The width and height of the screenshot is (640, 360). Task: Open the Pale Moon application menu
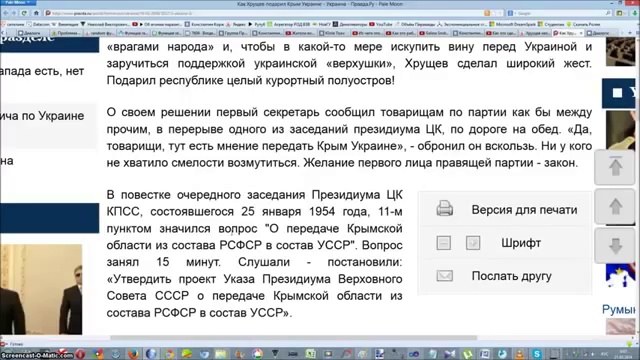18,2
